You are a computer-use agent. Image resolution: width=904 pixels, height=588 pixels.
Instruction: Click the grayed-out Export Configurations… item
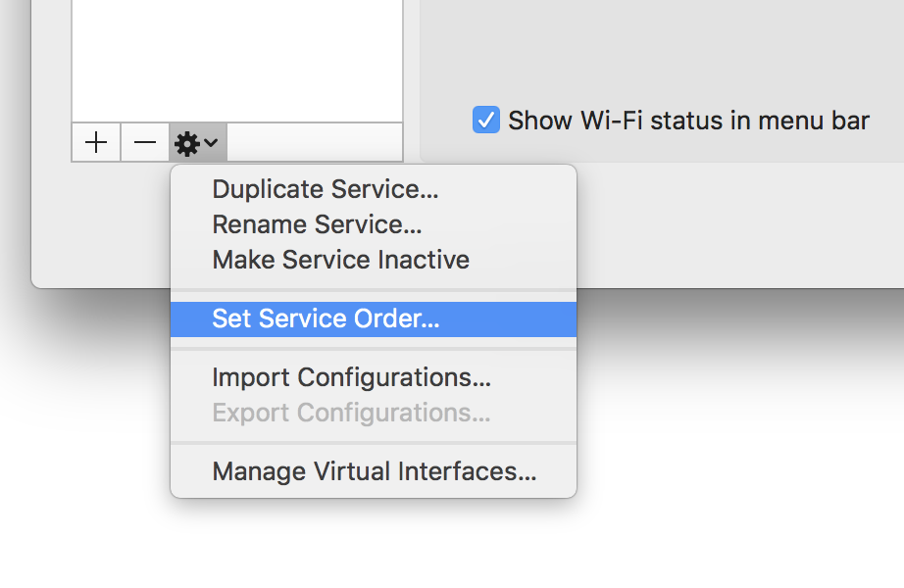[351, 413]
